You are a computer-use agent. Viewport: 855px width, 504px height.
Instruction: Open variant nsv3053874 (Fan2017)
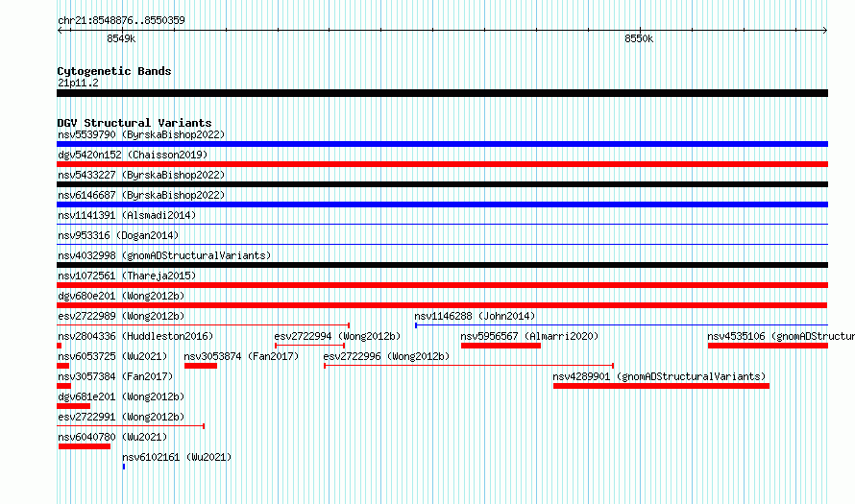click(241, 356)
